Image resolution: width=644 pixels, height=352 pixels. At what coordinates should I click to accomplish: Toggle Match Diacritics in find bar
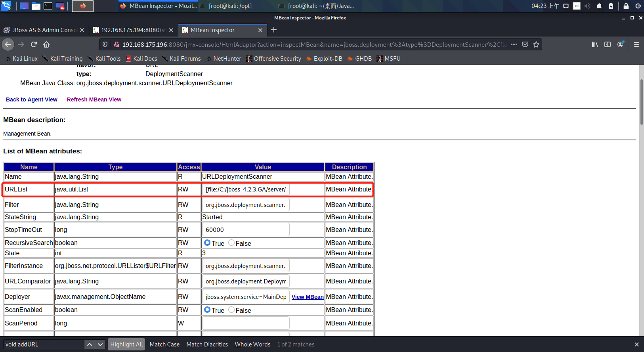207,344
